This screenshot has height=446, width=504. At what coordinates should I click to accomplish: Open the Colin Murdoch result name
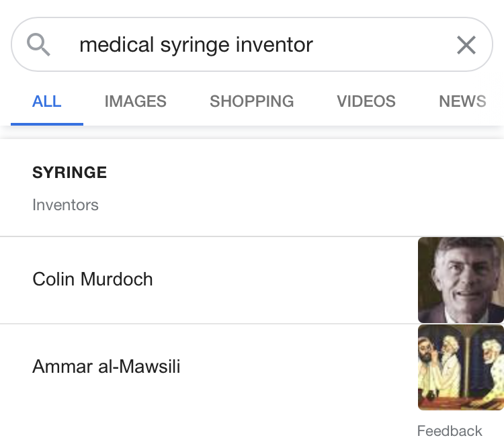coord(93,279)
